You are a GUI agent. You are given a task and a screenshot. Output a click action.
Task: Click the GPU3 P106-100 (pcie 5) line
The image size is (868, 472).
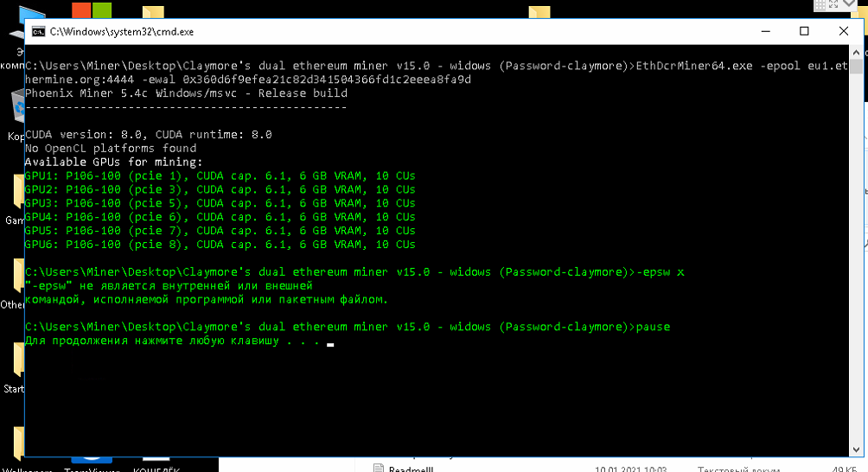(220, 203)
